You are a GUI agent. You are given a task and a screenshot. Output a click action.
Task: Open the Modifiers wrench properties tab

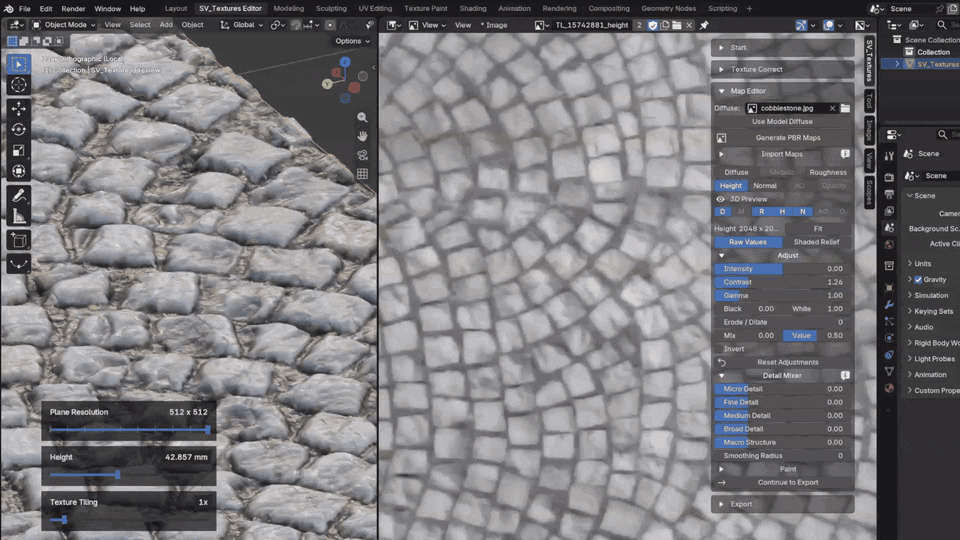coord(889,304)
